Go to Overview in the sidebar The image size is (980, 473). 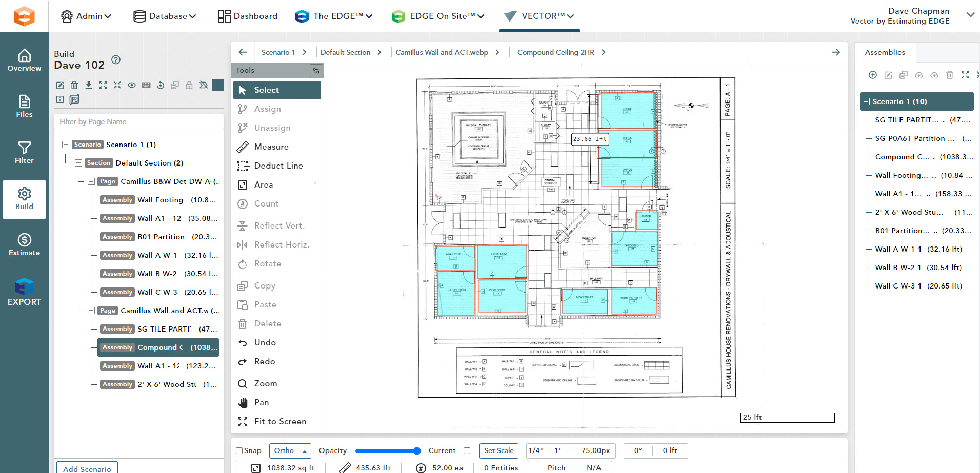click(x=24, y=60)
